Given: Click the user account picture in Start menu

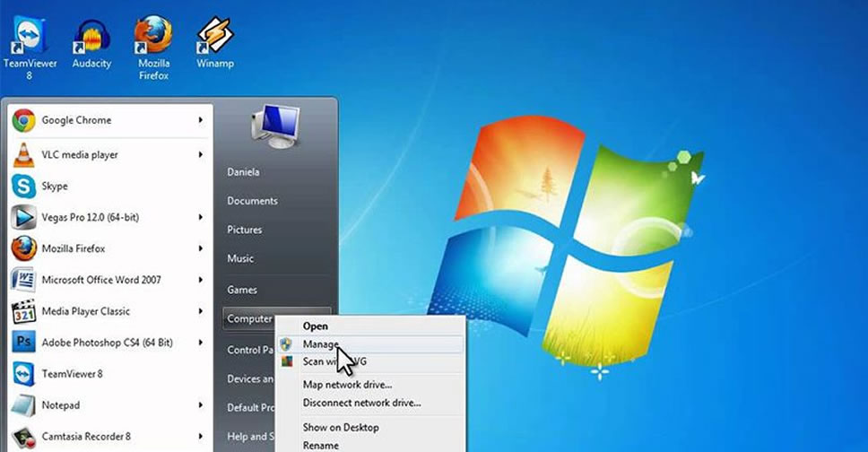Looking at the screenshot, I should tap(273, 126).
